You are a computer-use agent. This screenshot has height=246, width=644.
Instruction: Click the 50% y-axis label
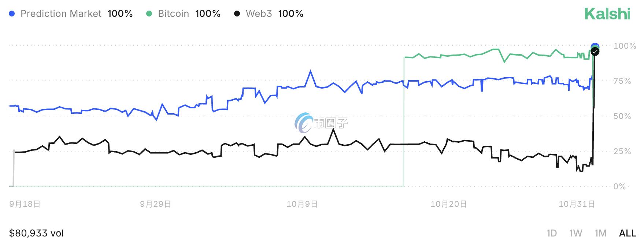pos(622,116)
